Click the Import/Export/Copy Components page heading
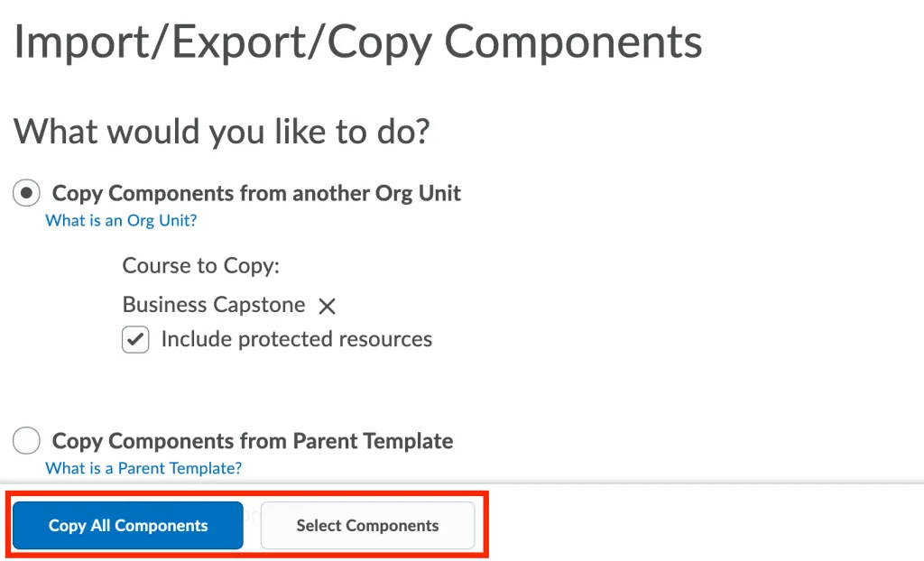Screen dimensions: 924x561 [x=358, y=41]
